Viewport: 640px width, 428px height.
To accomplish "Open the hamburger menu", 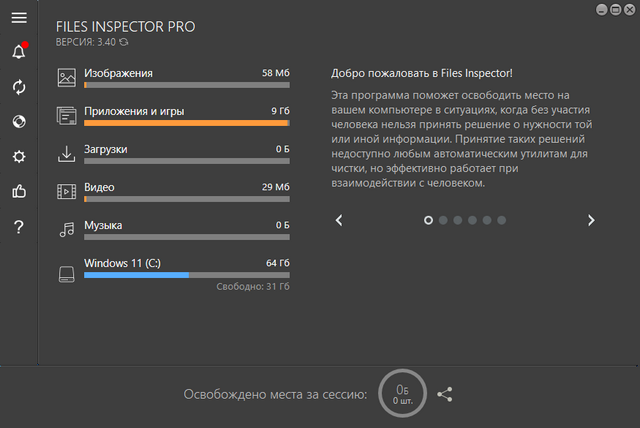I will coord(19,18).
